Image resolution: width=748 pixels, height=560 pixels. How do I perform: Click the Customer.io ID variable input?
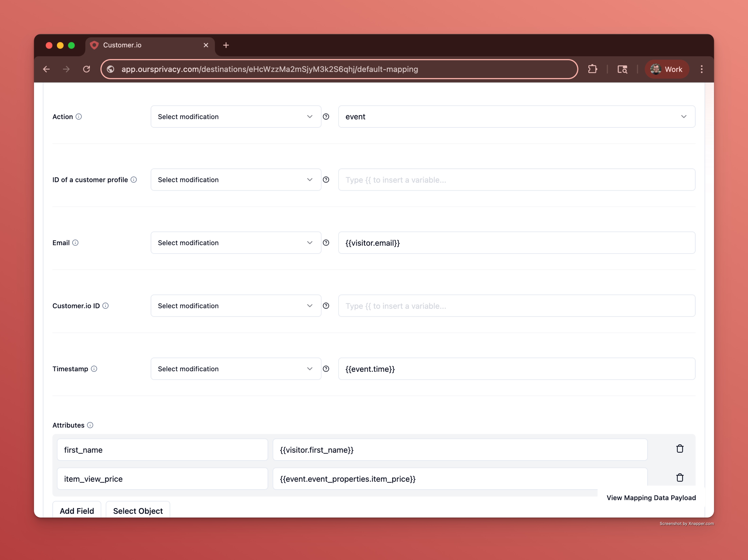pos(517,306)
